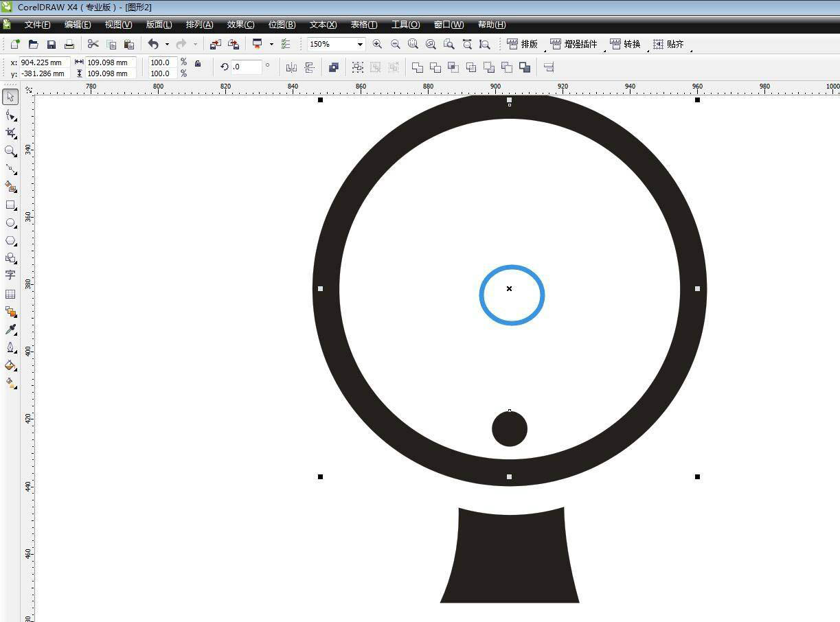Click the Save icon in toolbar
Viewport: 840px width, 622px height.
point(52,45)
